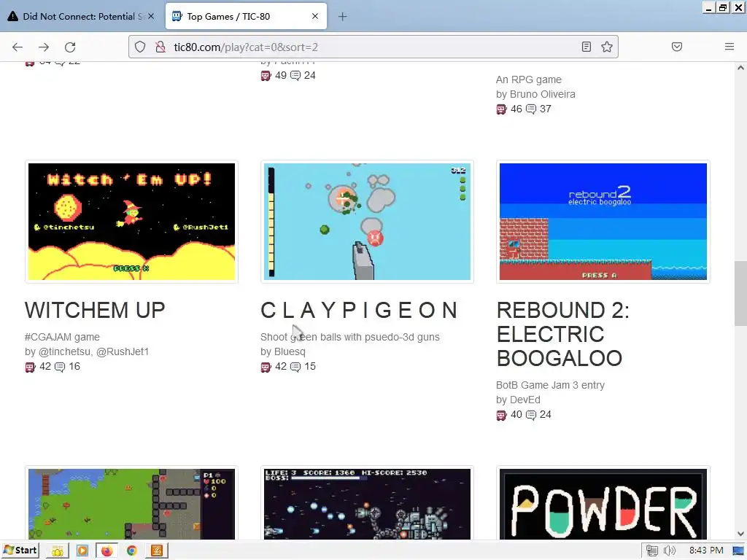This screenshot has height=560, width=747.
Task: Open the POWDER game thumbnail
Action: pyautogui.click(x=603, y=504)
